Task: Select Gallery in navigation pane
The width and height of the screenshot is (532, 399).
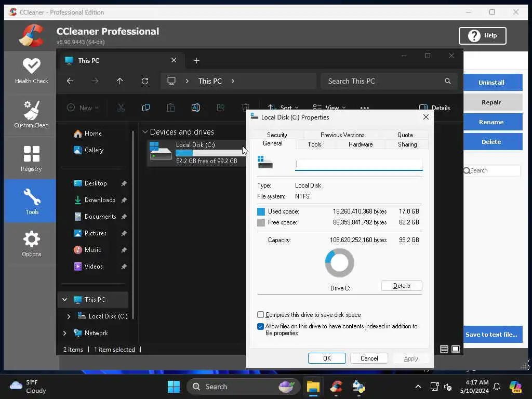Action: [88, 150]
